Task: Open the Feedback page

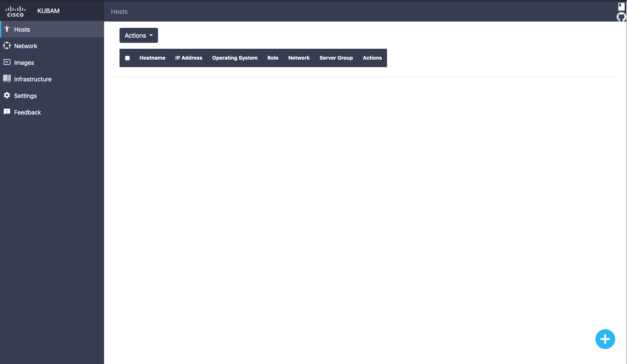Action: (x=52, y=112)
